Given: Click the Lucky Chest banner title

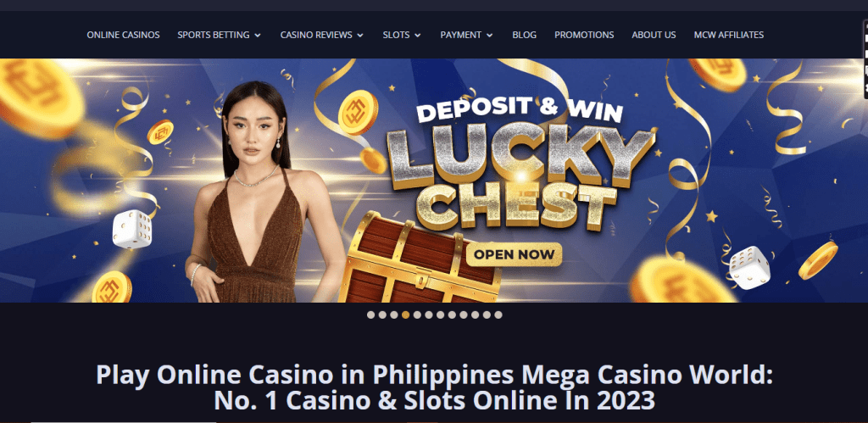Looking at the screenshot, I should tap(520, 178).
